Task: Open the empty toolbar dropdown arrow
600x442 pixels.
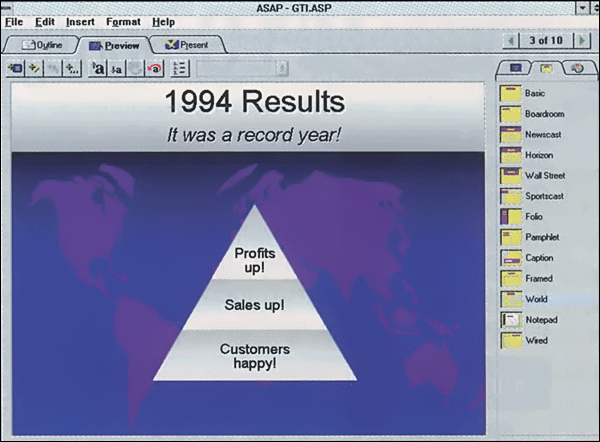Action: click(282, 69)
